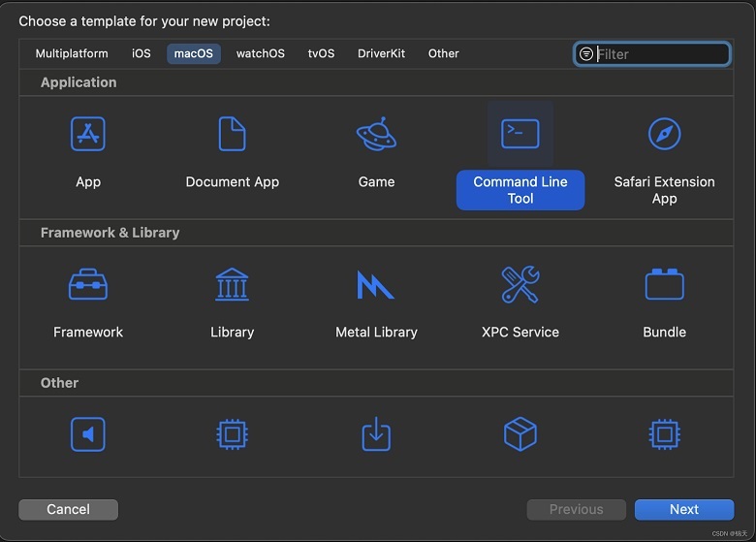Select the Bundle template icon
Image resolution: width=756 pixels, height=542 pixels.
click(x=664, y=284)
